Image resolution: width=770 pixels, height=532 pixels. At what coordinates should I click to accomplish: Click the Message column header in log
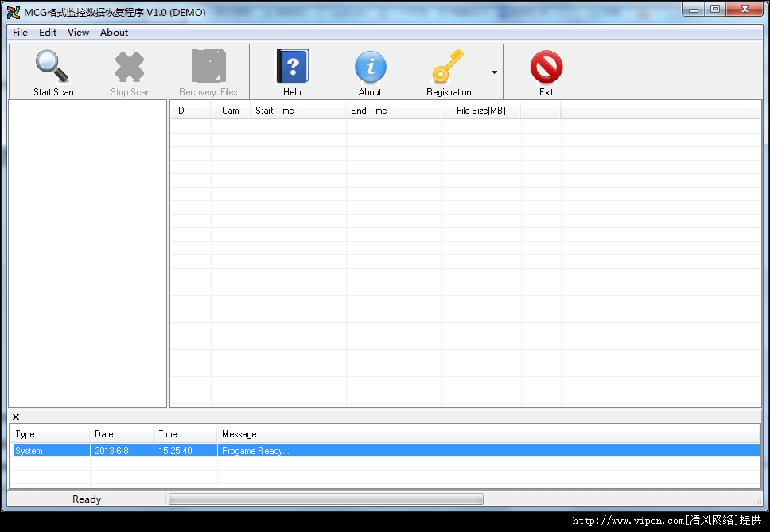488,434
